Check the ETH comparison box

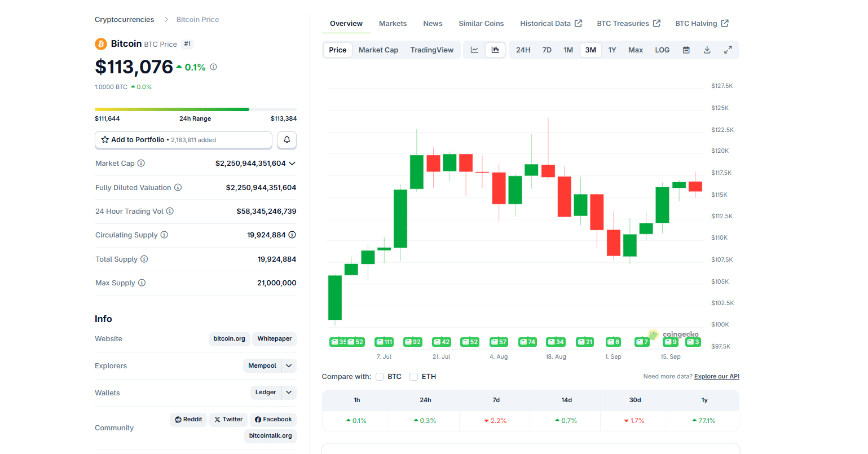(x=413, y=376)
